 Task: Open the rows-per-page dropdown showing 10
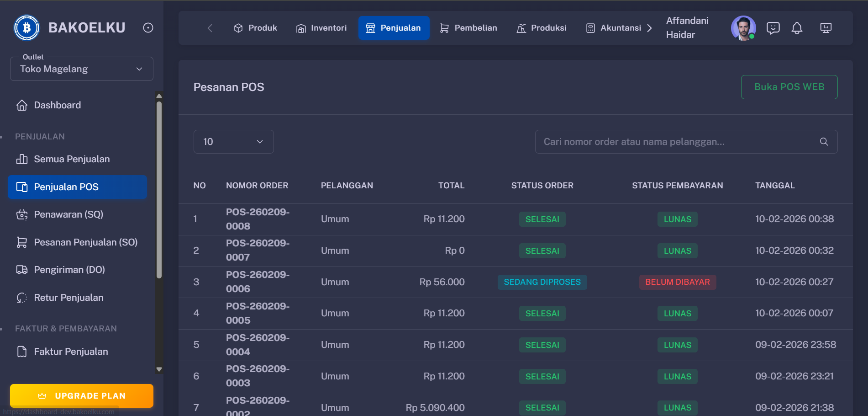tap(233, 142)
